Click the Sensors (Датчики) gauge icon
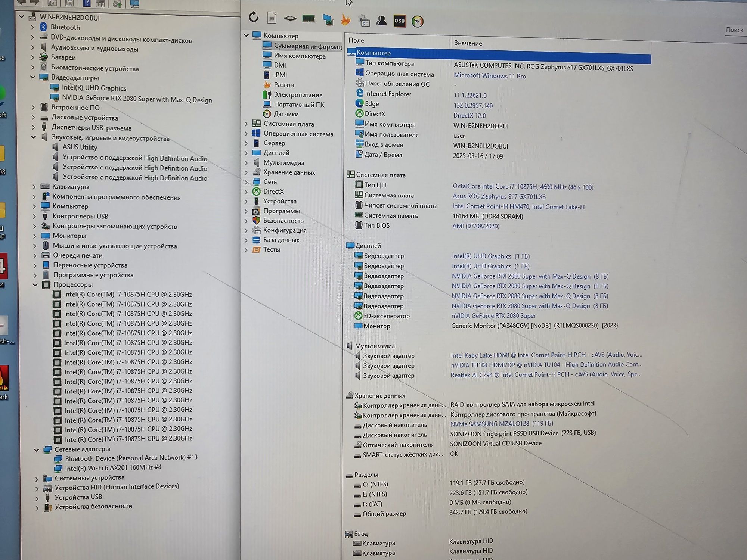The height and width of the screenshot is (560, 747). [267, 114]
